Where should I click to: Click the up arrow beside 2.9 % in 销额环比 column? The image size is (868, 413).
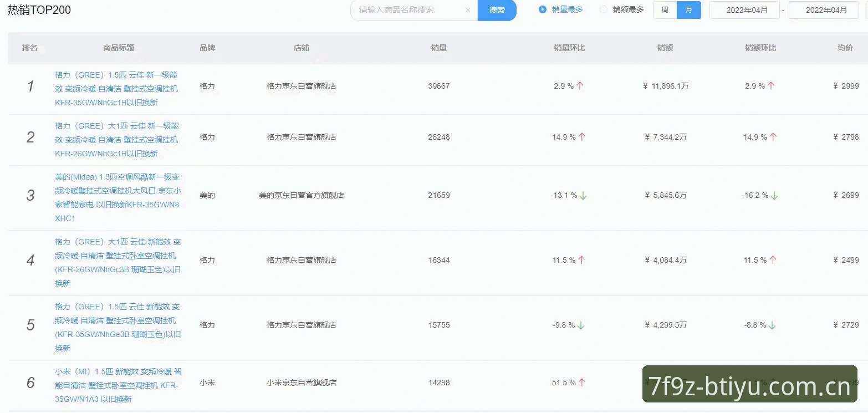point(772,86)
